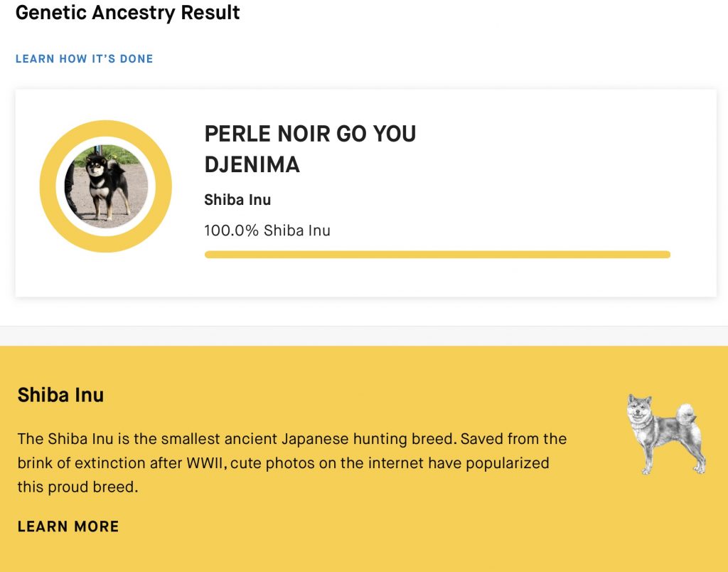Click the Shiba Inu breed description paragraph
728x572 pixels.
(x=291, y=463)
